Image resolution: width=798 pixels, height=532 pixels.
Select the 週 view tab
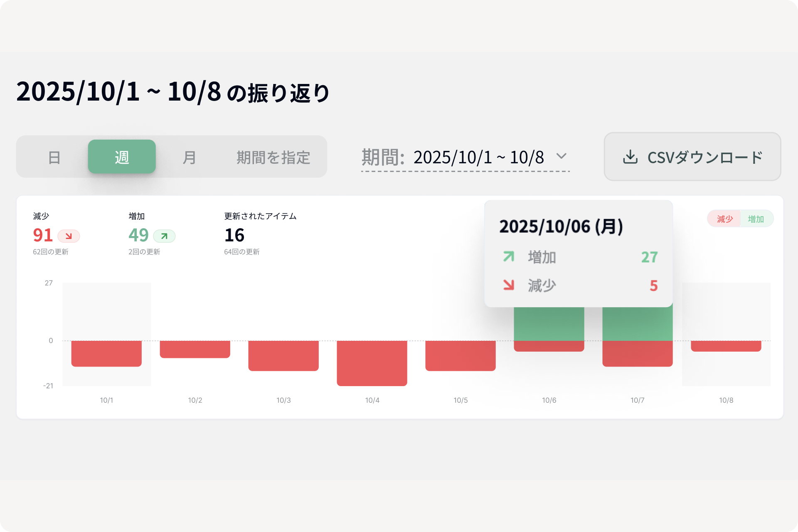tap(122, 157)
